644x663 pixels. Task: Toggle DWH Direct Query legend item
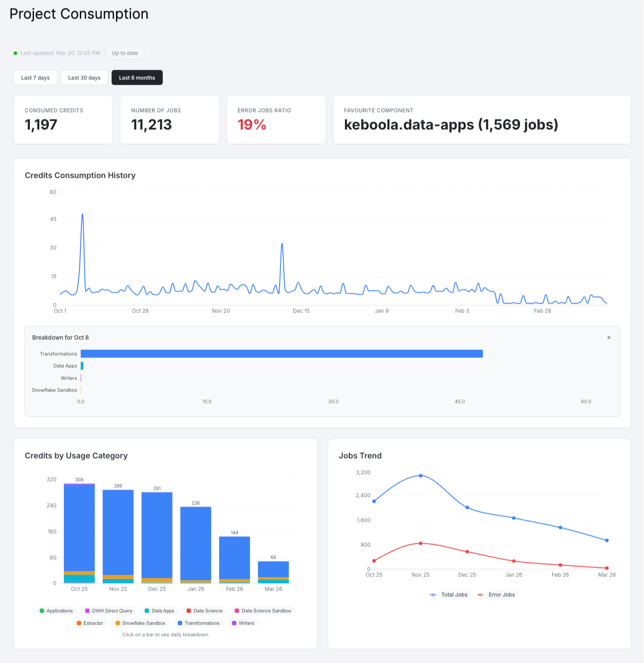(109, 611)
